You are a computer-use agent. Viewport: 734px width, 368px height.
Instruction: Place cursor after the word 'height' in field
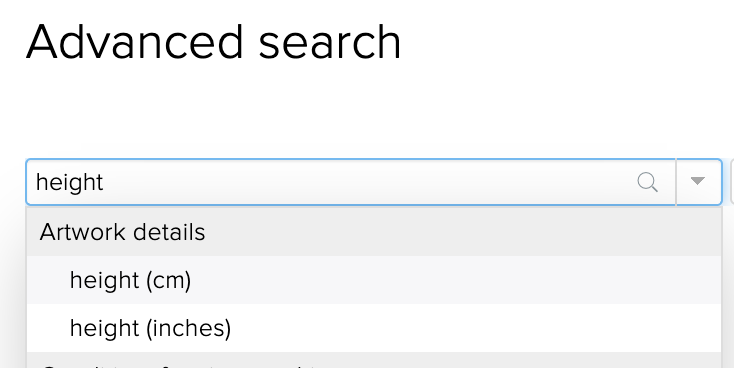[104, 182]
